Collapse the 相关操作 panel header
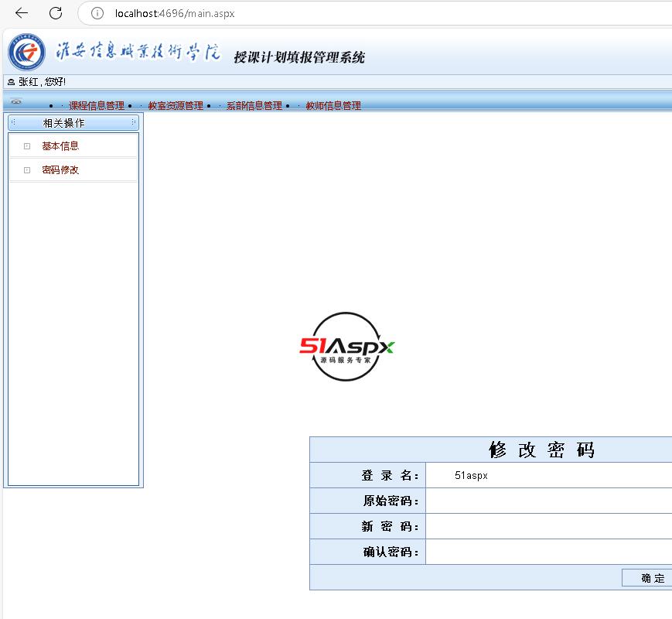The width and height of the screenshot is (672, 619). [73, 123]
